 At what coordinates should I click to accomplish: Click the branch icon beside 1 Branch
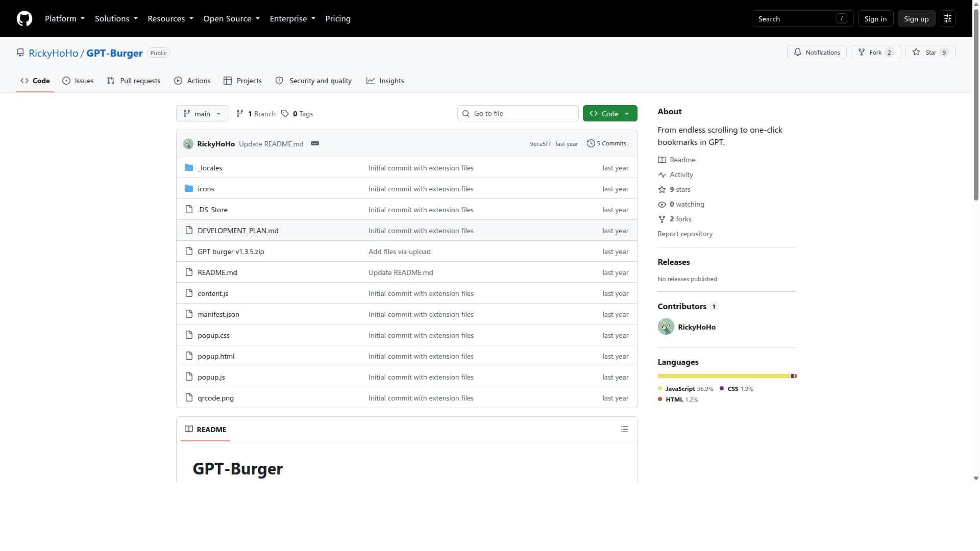[240, 114]
